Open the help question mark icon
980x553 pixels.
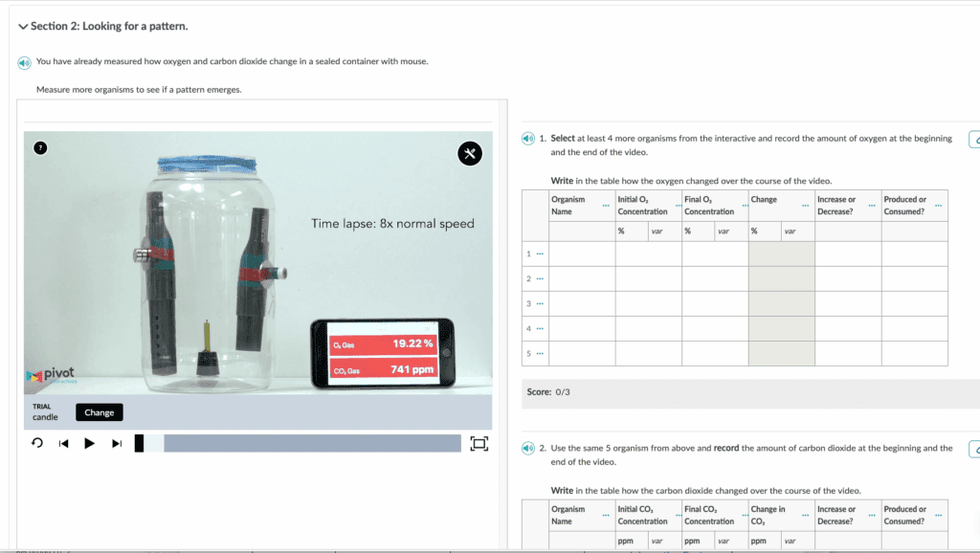(x=40, y=147)
